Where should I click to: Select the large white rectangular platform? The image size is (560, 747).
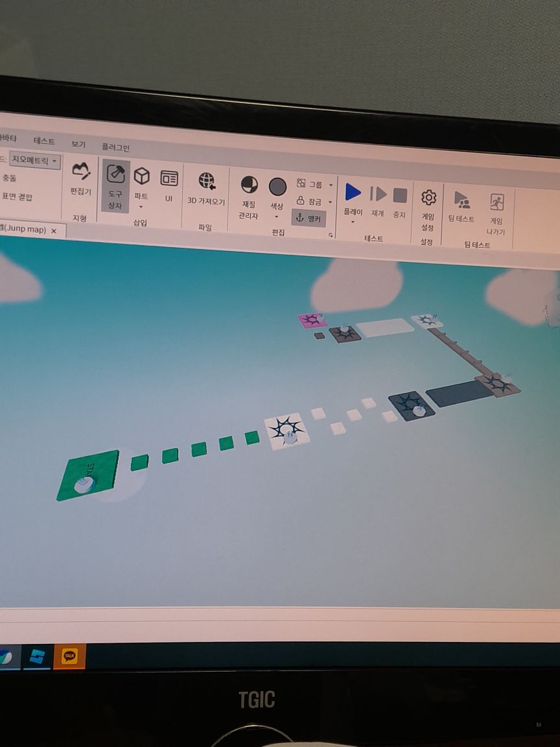pos(385,327)
